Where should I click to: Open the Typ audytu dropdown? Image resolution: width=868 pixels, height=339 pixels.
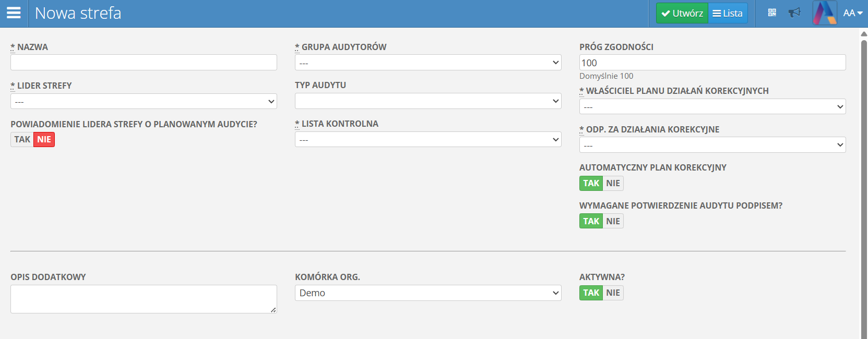point(428,101)
